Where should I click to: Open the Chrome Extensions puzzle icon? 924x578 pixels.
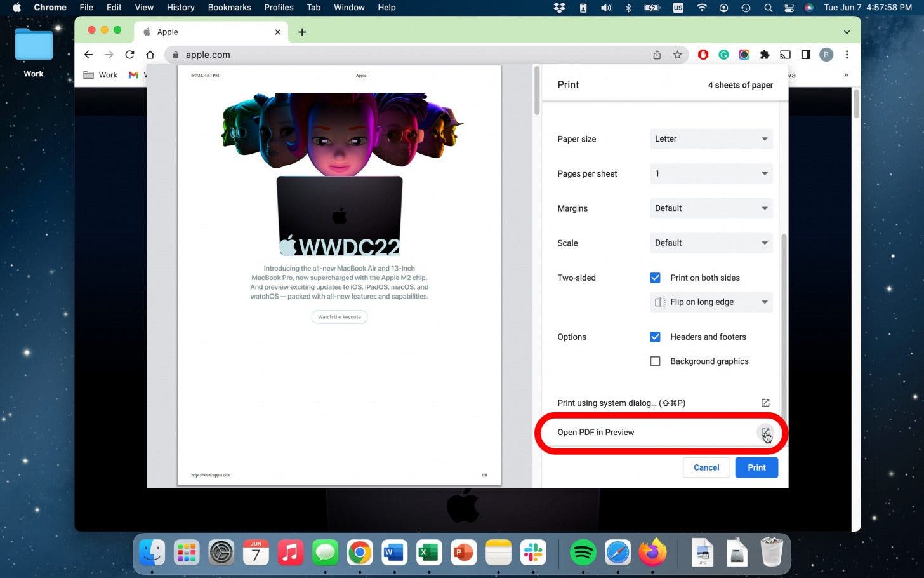pos(765,55)
